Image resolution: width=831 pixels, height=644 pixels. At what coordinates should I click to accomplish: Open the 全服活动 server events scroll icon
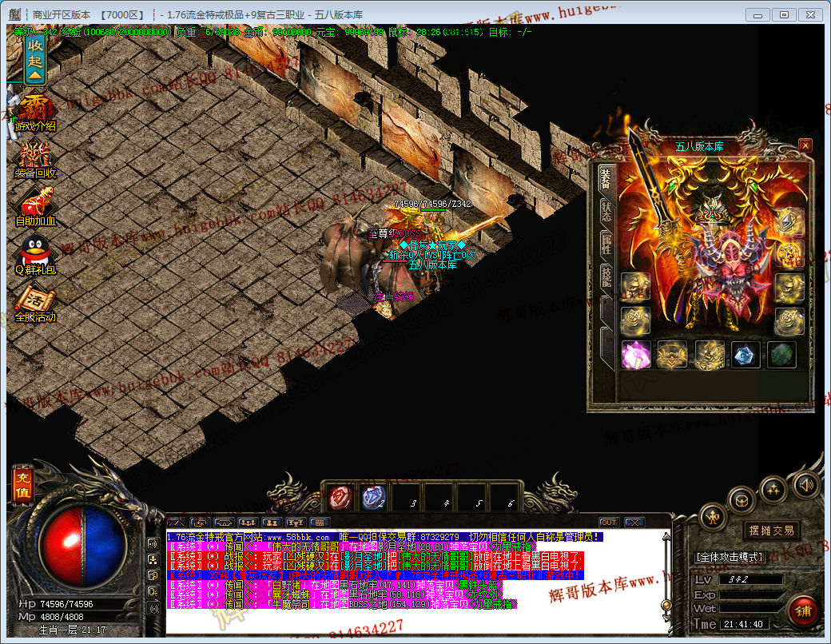pyautogui.click(x=35, y=304)
